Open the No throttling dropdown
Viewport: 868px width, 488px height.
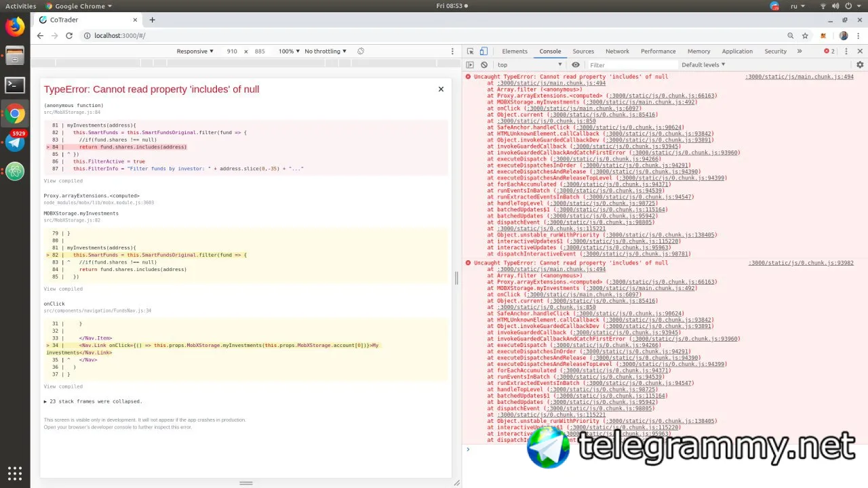point(325,52)
